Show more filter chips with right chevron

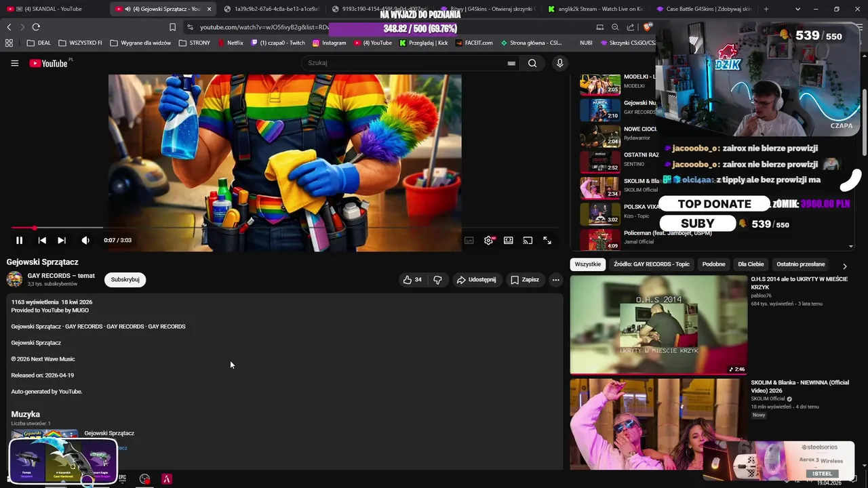click(844, 266)
